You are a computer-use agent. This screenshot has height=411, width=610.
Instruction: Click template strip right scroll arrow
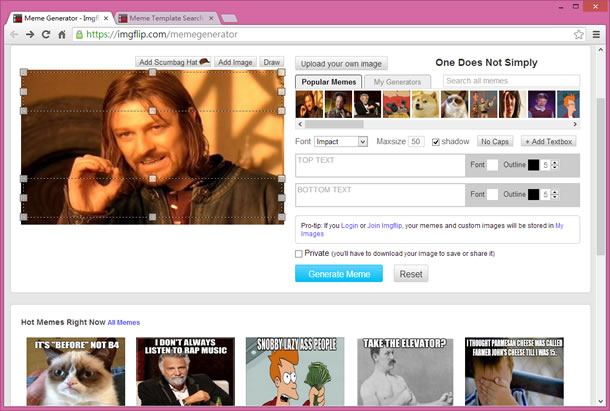point(575,124)
